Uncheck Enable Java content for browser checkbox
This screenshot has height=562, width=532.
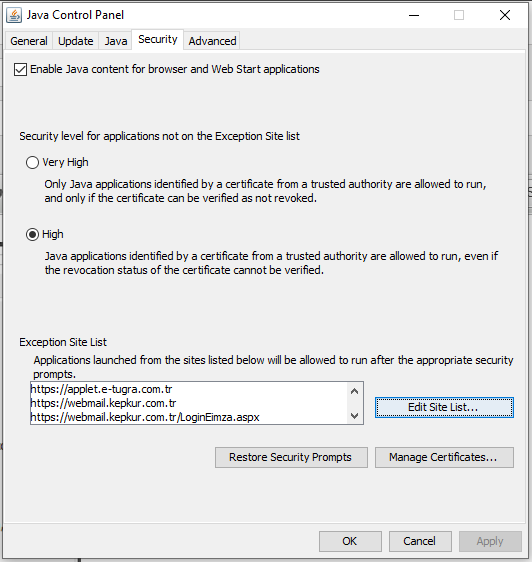[x=20, y=70]
